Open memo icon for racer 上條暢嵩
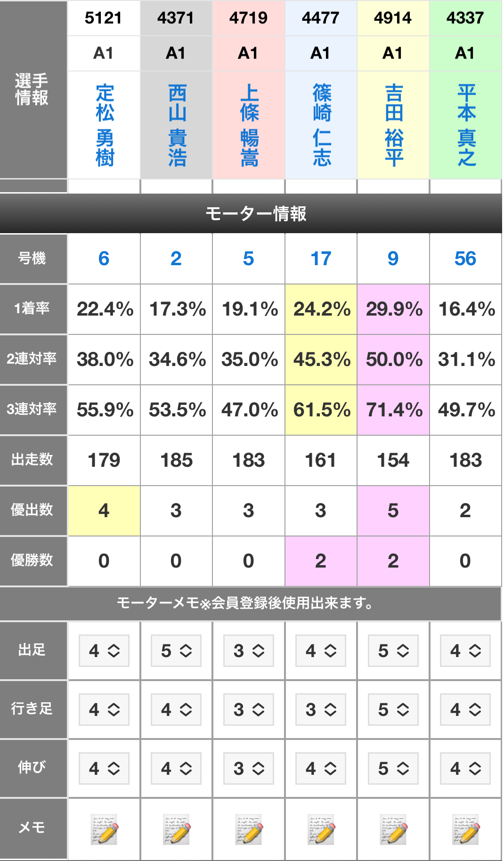This screenshot has width=504, height=861. pyautogui.click(x=249, y=829)
